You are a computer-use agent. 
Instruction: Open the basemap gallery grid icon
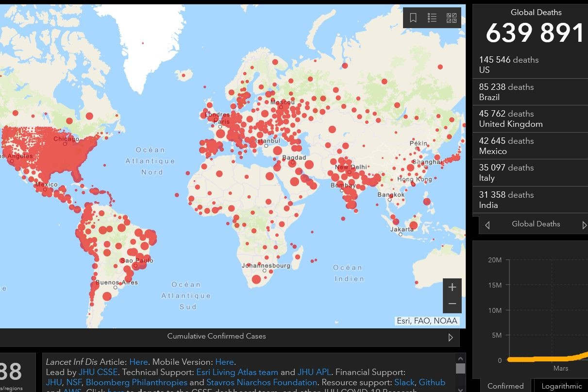pyautogui.click(x=452, y=18)
